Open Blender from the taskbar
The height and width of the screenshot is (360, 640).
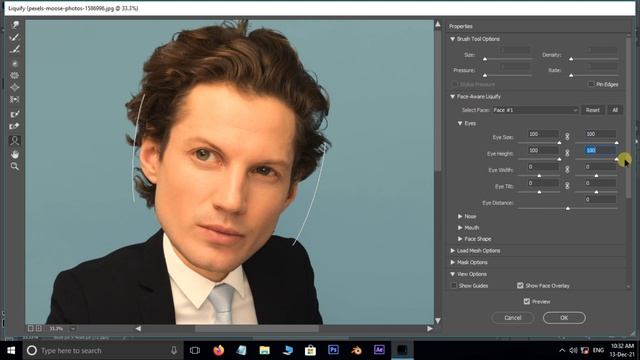tap(356, 350)
